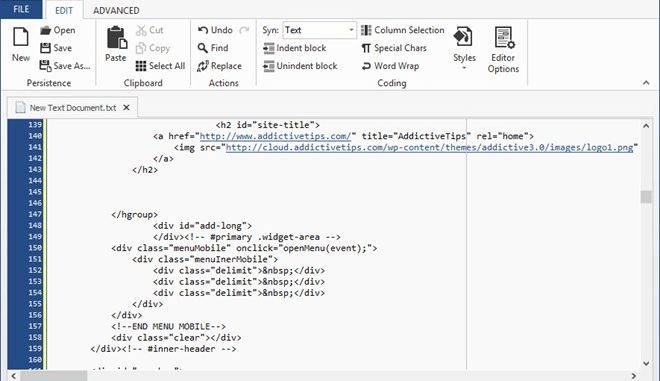Image resolution: width=660 pixels, height=381 pixels.
Task: Click the '</h2>' closing tag
Action: pyautogui.click(x=145, y=170)
